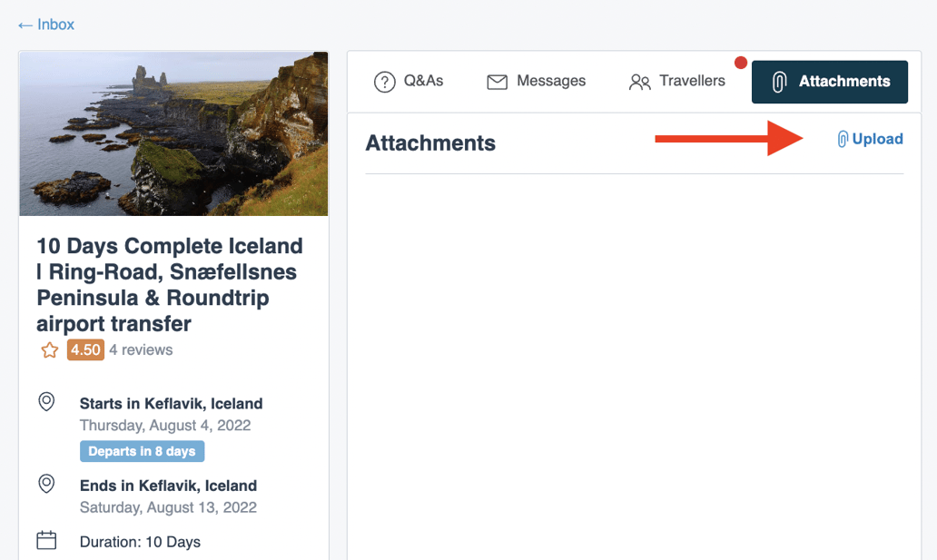
Task: Open the Messages tab
Action: coord(537,82)
